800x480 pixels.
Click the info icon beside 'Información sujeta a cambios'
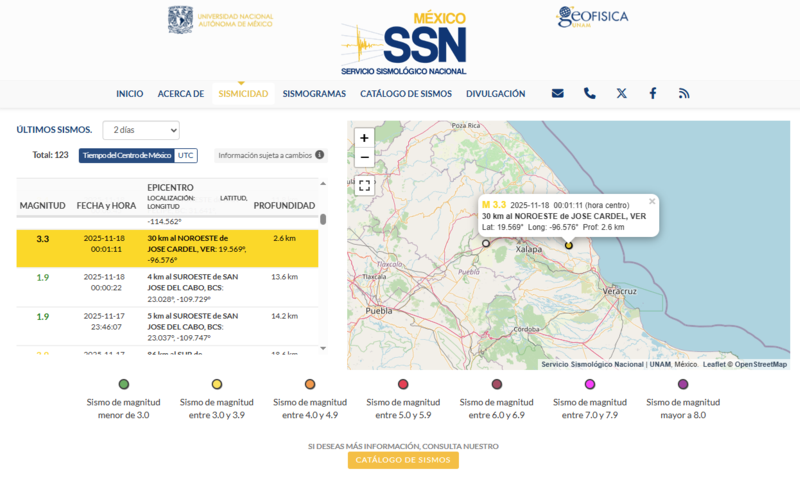320,155
